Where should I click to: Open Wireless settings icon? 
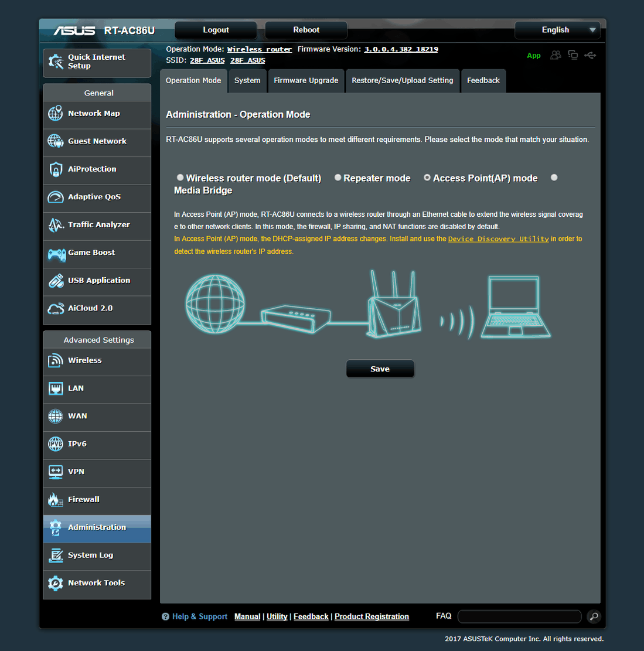click(56, 360)
